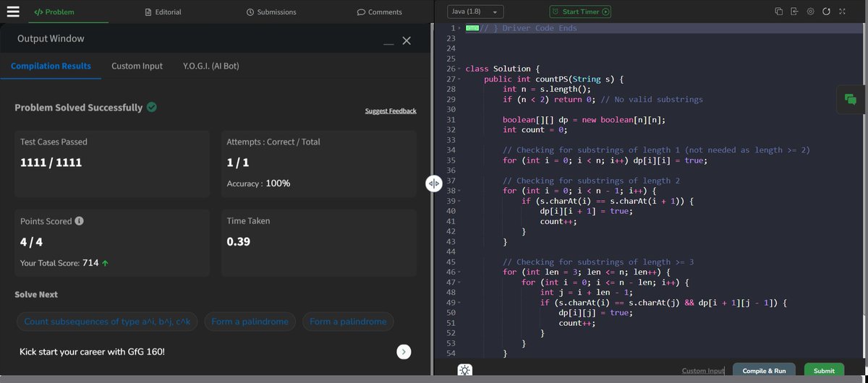Viewport: 868px width, 383px height.
Task: Click line number 45 in the gutter
Action: [451, 262]
